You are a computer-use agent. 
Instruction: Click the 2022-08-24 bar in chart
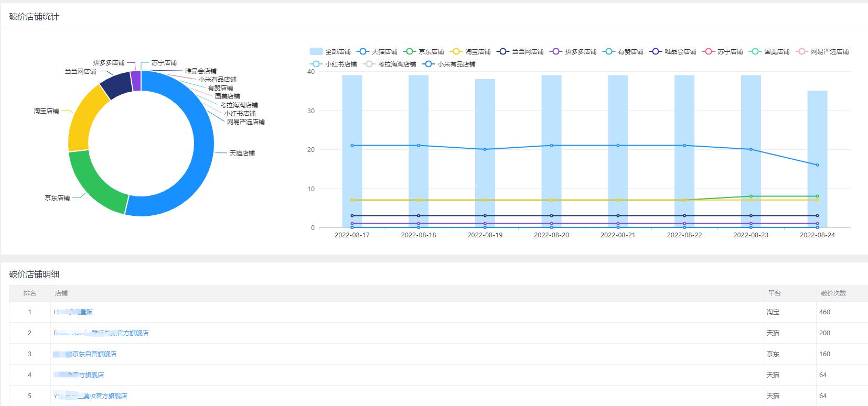[x=817, y=157]
